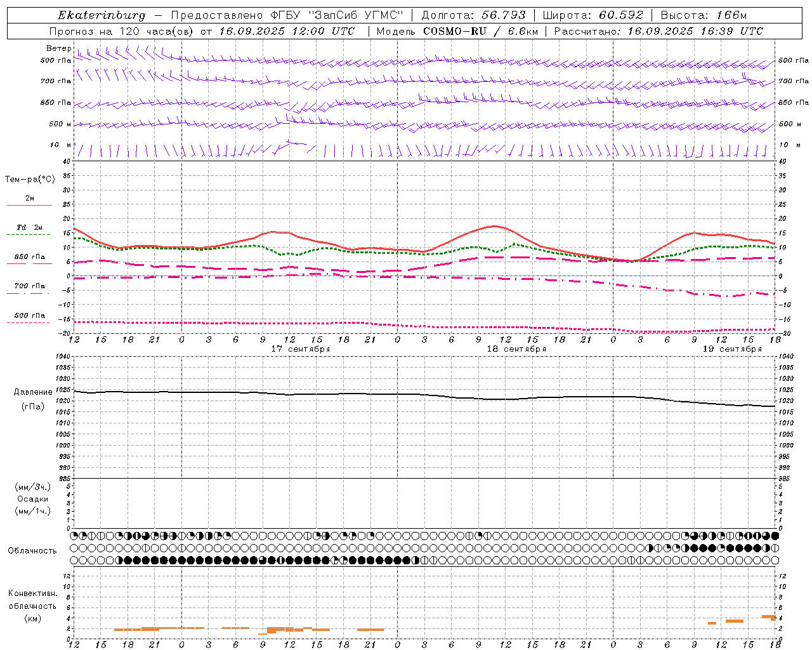
Task: Click the left-side 10 м wind level label
Action: click(x=61, y=145)
